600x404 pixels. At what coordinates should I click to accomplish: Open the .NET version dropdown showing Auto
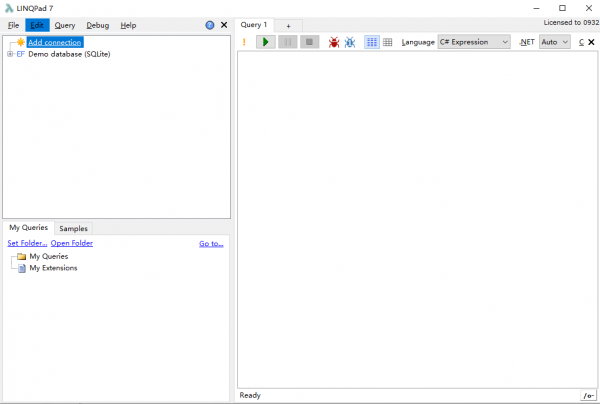coord(555,42)
